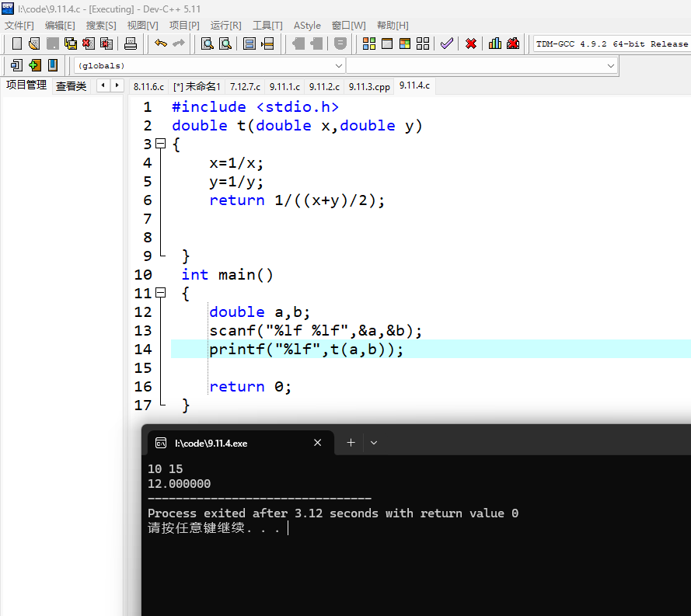This screenshot has height=616, width=691.
Task: Click the blue goto bookmark icon
Action: coord(52,65)
